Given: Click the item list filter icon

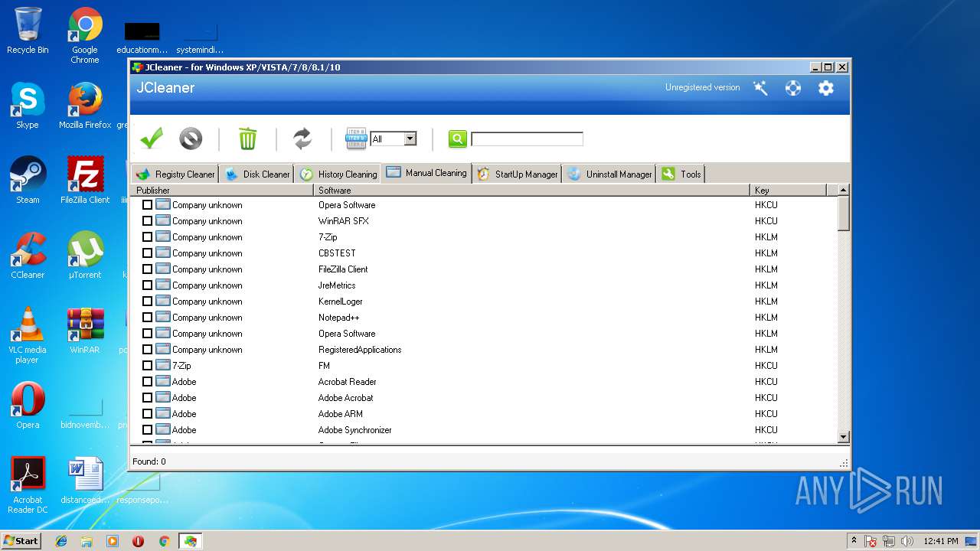Looking at the screenshot, I should (357, 139).
